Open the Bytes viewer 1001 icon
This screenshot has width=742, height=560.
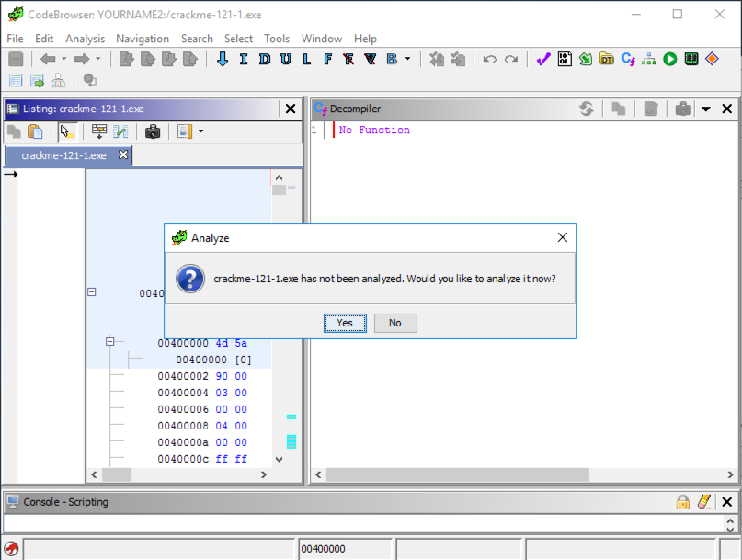[x=565, y=59]
